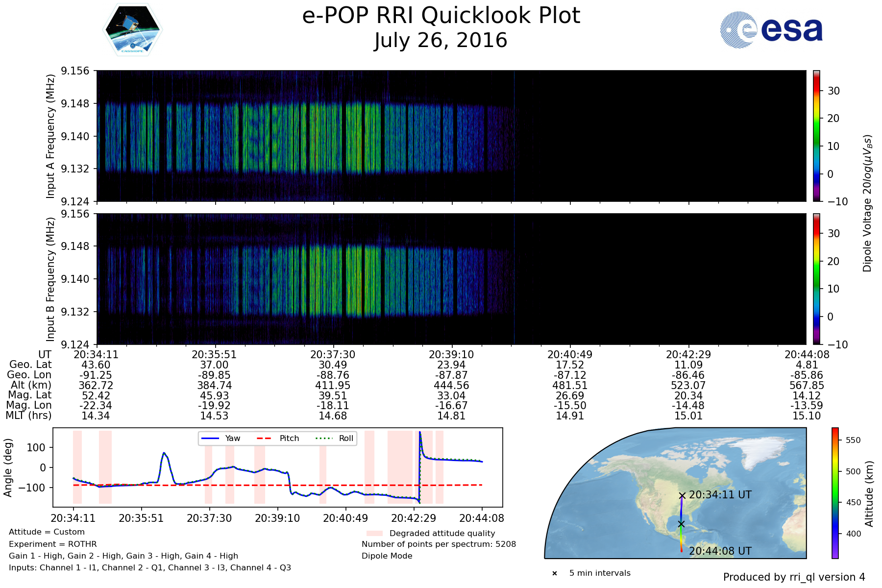The height and width of the screenshot is (588, 882).
Task: Click the pink Degraded attitude quality swatch
Action: coord(374,533)
